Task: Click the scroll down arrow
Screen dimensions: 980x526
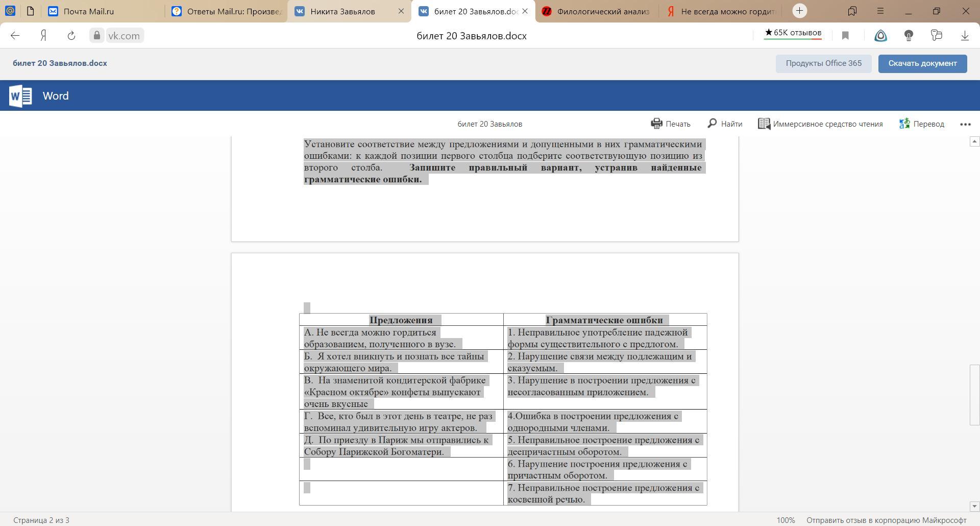Action: click(974, 506)
